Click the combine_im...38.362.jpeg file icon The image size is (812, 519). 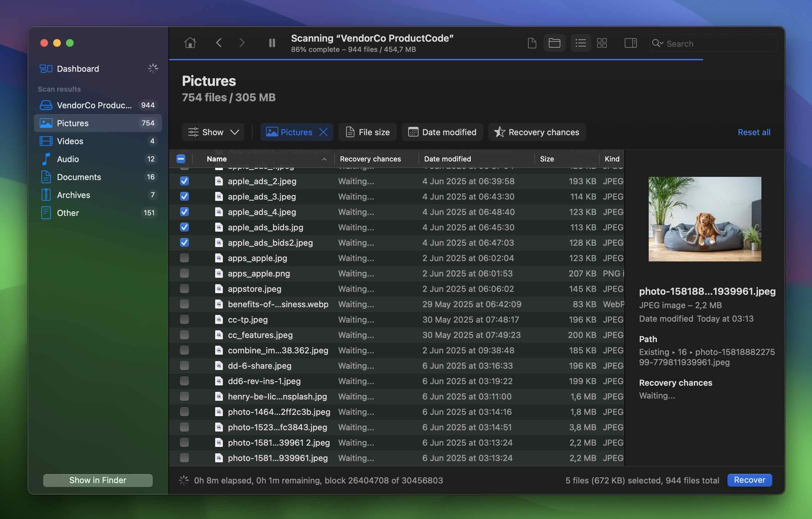pyautogui.click(x=219, y=350)
